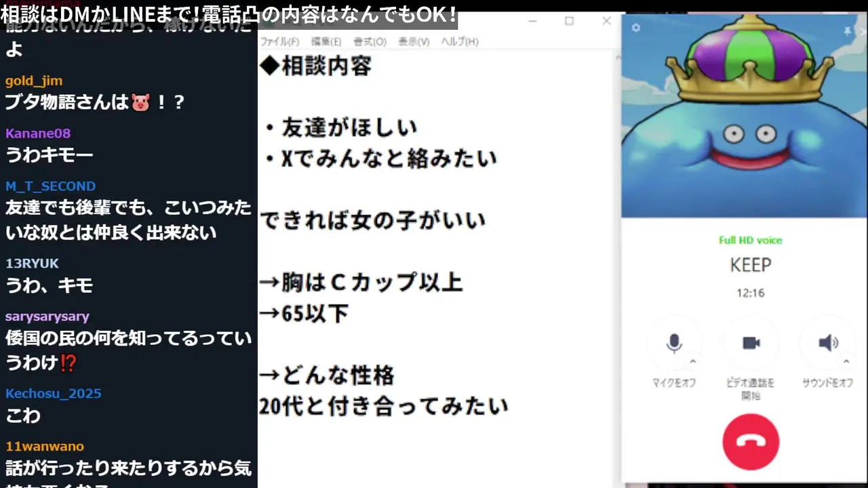Viewport: 868px width, 488px height.
Task: Click the ◆相談内容 heading in Notepad
Action: point(315,67)
